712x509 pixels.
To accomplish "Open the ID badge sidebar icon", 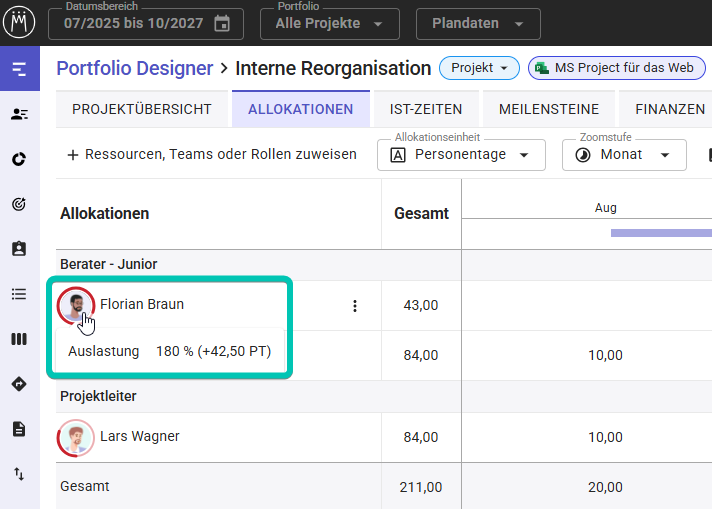I will [x=19, y=249].
